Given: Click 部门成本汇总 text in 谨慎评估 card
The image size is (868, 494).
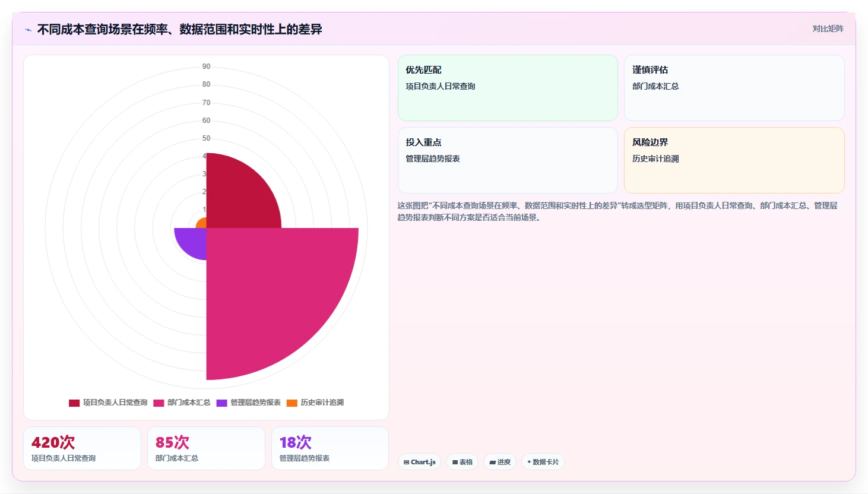Looking at the screenshot, I should pyautogui.click(x=655, y=86).
